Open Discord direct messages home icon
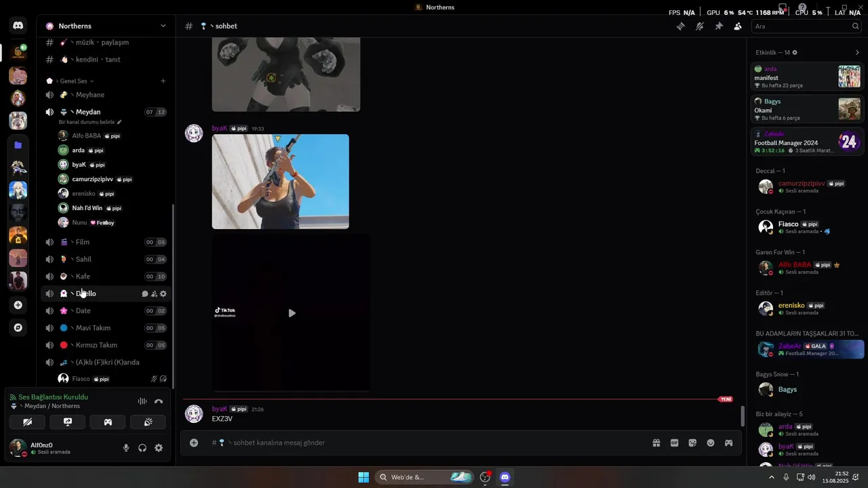Image resolution: width=868 pixels, height=488 pixels. tap(18, 26)
